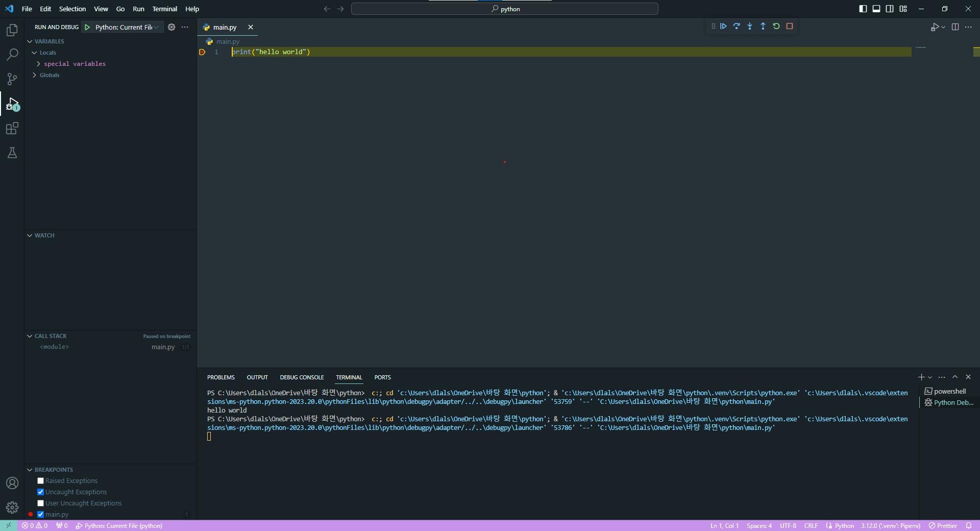Open the Testing flask view
980x531 pixels.
pos(12,153)
